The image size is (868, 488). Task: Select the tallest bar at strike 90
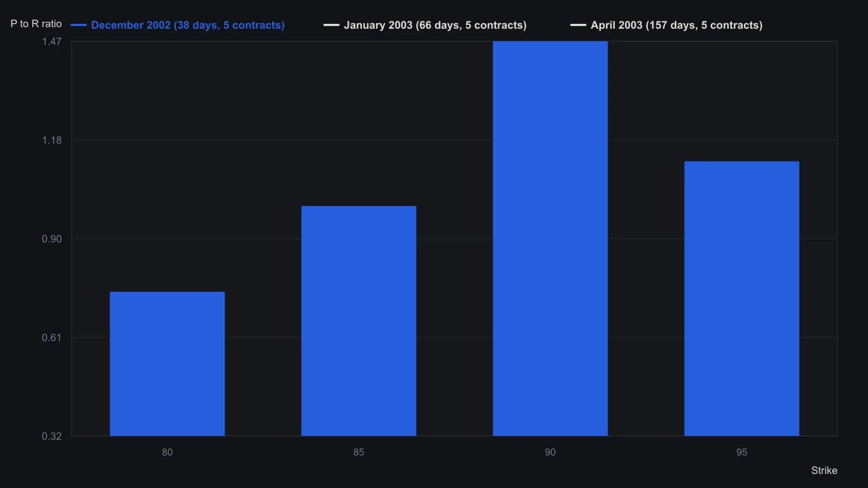click(550, 239)
